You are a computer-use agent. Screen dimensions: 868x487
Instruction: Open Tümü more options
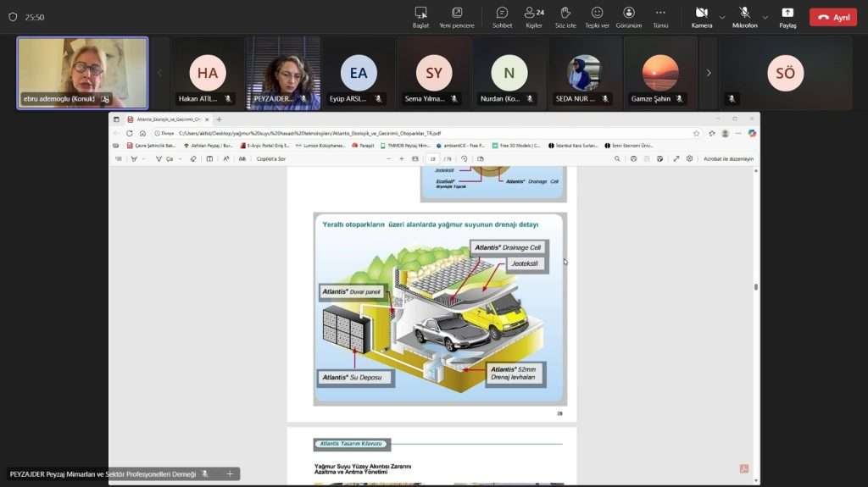[660, 17]
